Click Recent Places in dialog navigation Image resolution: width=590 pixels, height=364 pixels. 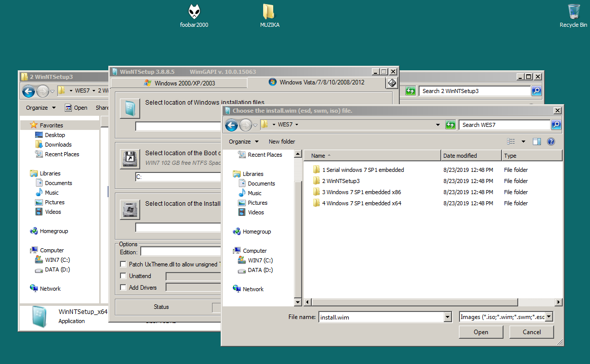point(260,155)
